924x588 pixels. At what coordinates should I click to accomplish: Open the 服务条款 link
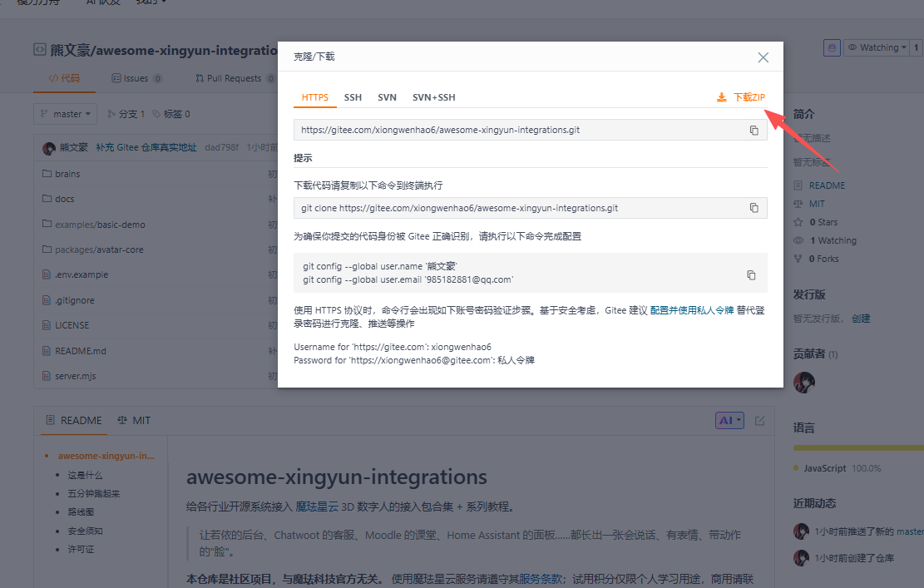coord(541,579)
